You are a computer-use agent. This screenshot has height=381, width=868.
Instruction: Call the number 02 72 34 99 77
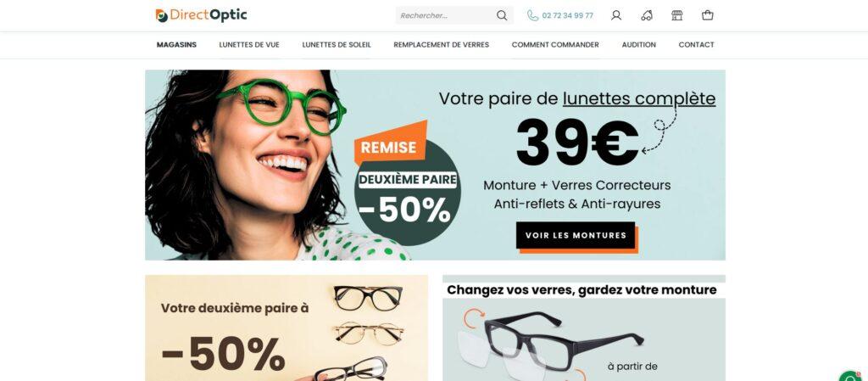tap(568, 15)
